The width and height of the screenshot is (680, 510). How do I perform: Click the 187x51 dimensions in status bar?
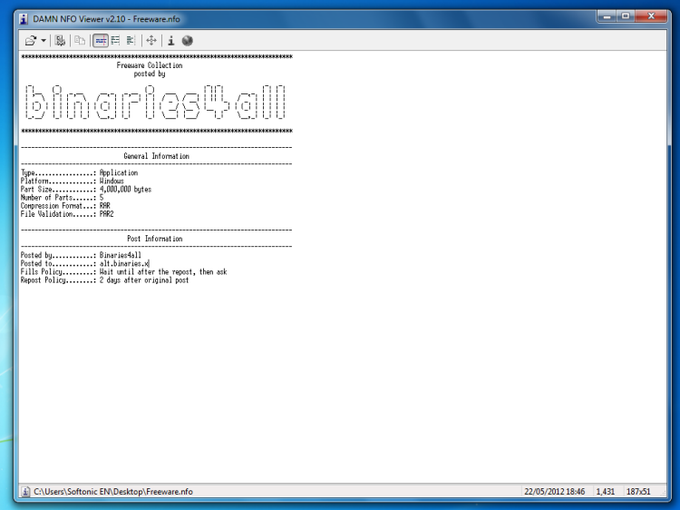tap(638, 491)
